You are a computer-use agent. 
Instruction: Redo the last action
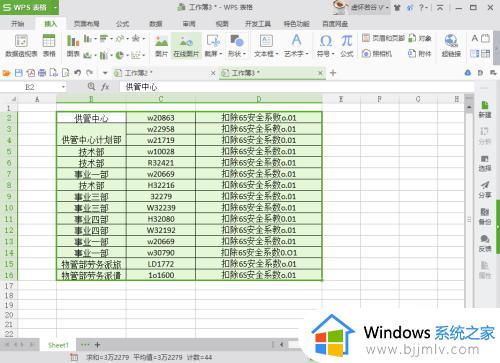89,72
